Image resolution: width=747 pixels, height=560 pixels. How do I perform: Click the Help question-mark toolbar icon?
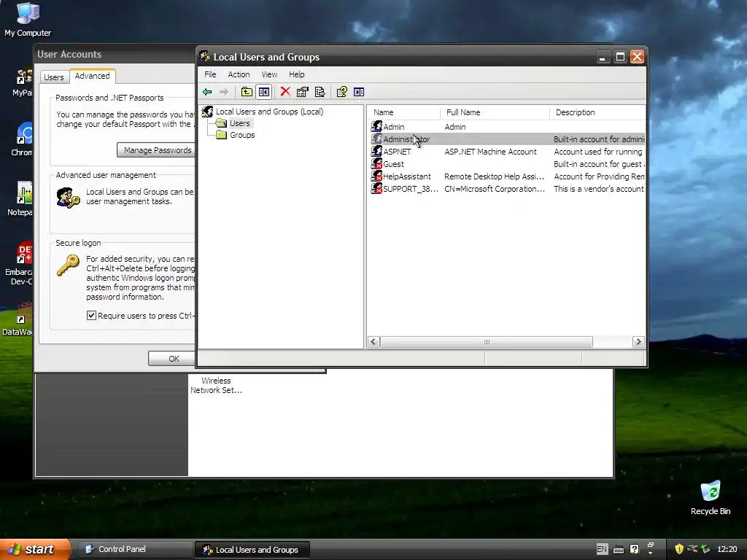pos(341,92)
